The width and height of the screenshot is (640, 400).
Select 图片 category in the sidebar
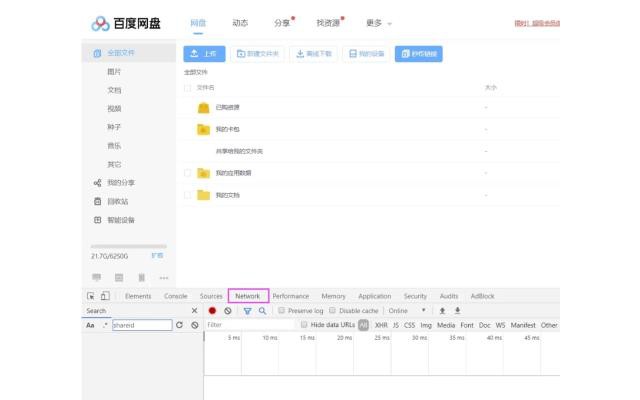tap(114, 71)
